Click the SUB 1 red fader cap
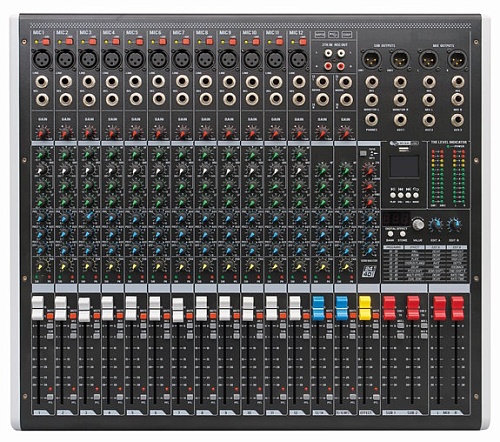This screenshot has width=500, height=442. point(389,309)
